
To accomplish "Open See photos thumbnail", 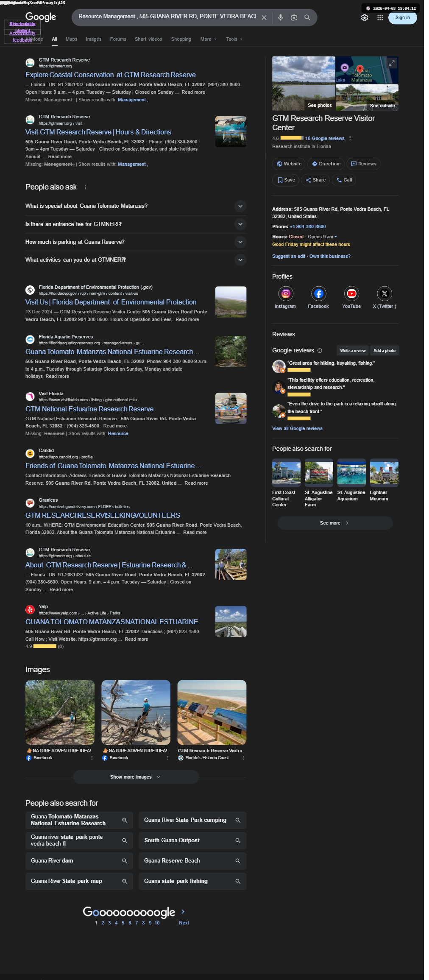I will [x=304, y=84].
